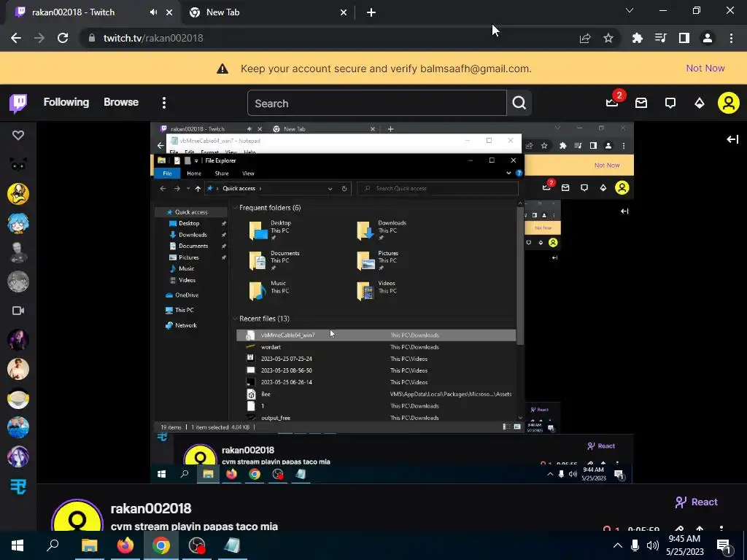
Task: Open the two men blue avatar channel
Action: [18, 427]
